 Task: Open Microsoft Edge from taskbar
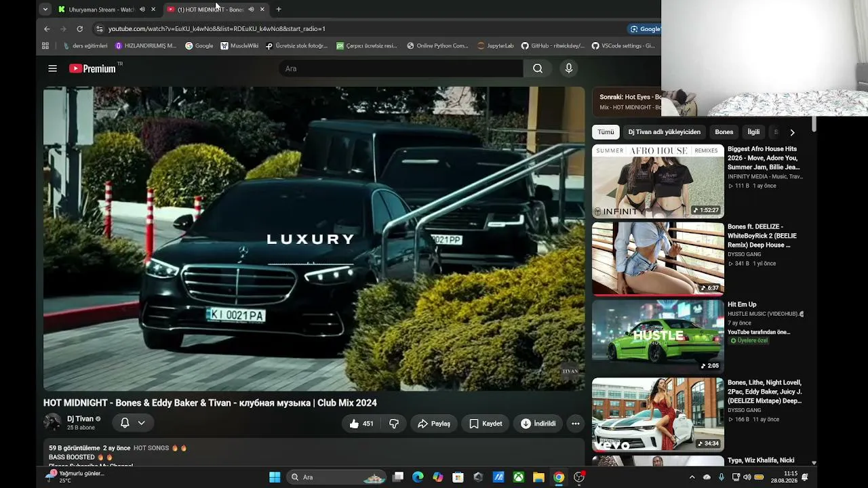pos(418,477)
